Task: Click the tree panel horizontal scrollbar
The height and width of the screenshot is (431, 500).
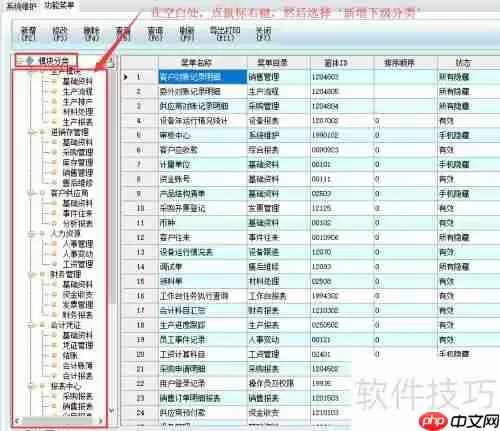Action: pos(58,421)
